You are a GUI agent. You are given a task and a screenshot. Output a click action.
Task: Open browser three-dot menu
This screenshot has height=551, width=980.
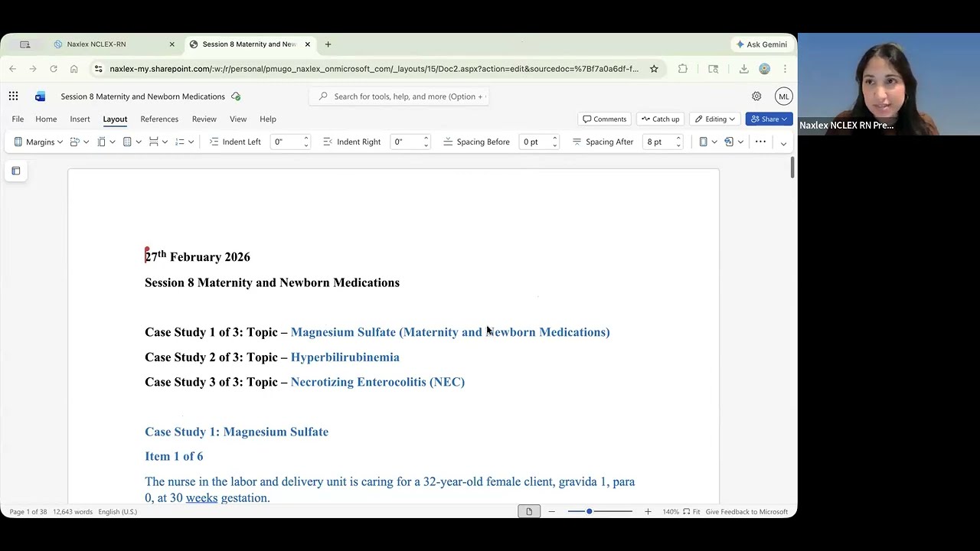(785, 69)
